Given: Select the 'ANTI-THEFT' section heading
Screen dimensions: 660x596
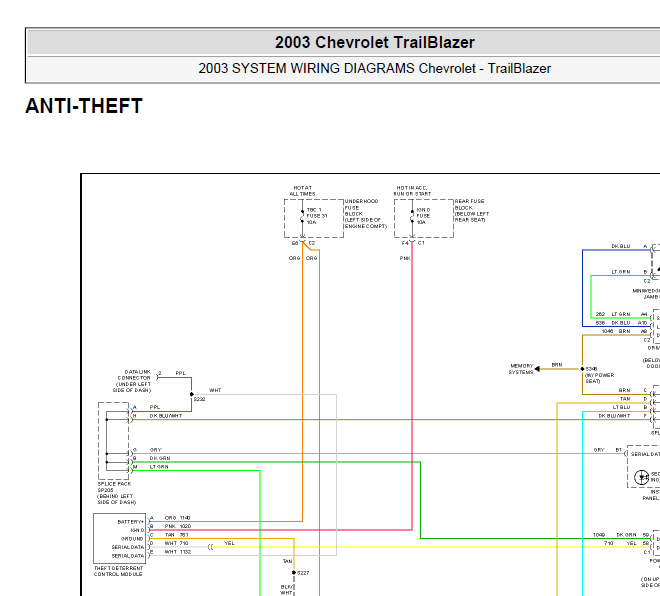Looking at the screenshot, I should click(84, 106).
